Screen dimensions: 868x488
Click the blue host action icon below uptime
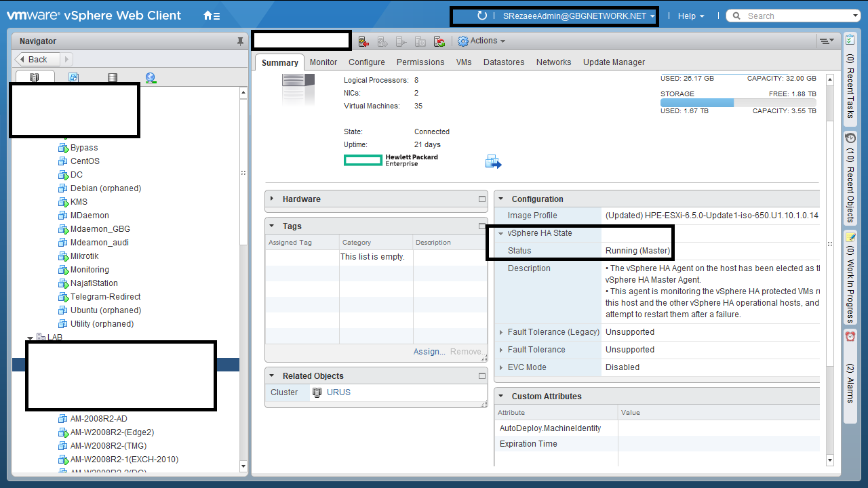(493, 161)
